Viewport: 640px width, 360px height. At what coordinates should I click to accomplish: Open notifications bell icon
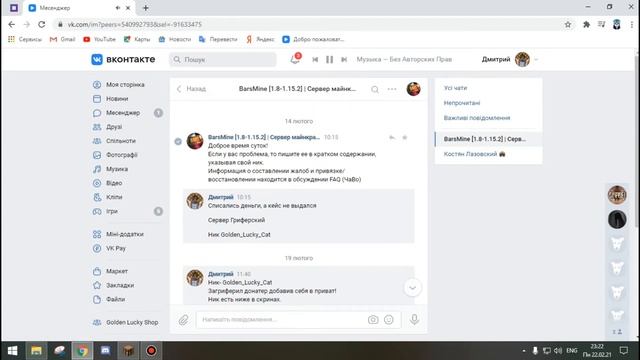click(x=295, y=60)
